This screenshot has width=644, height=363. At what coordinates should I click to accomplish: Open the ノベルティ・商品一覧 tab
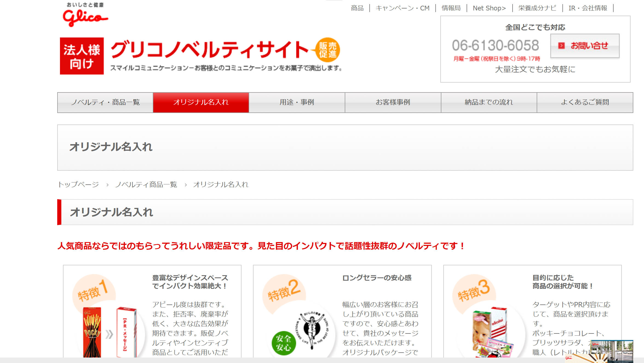pos(105,102)
